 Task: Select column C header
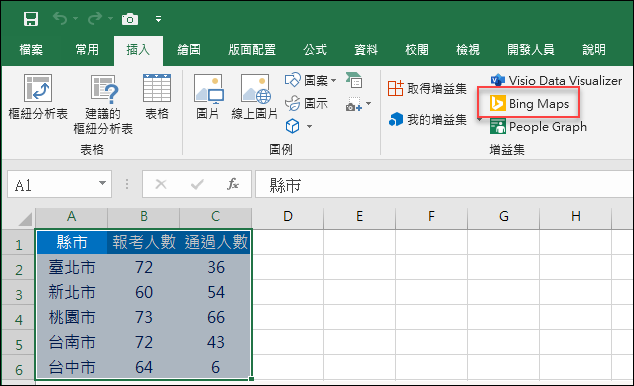click(x=216, y=217)
